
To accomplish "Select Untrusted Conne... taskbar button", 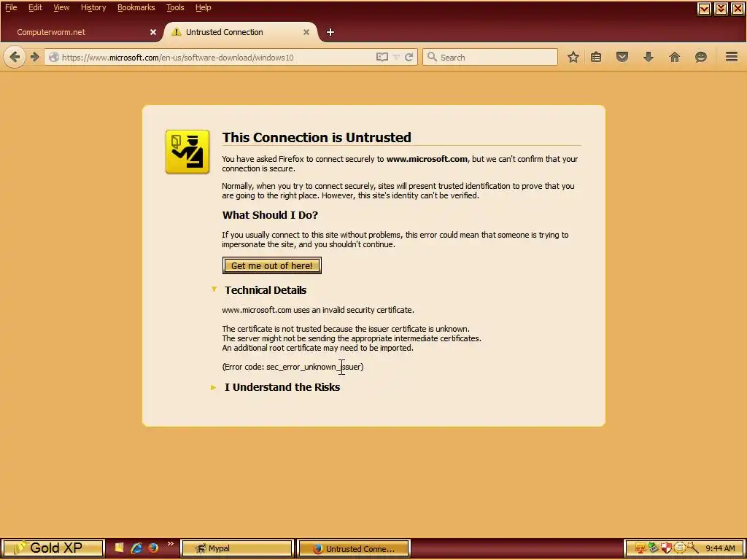I will 354,548.
